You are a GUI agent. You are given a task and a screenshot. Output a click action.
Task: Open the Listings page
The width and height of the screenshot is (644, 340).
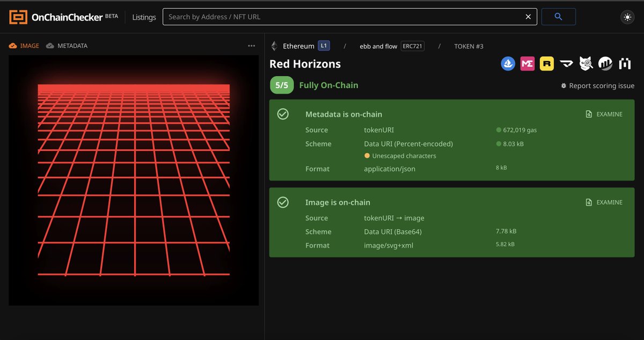(x=144, y=17)
